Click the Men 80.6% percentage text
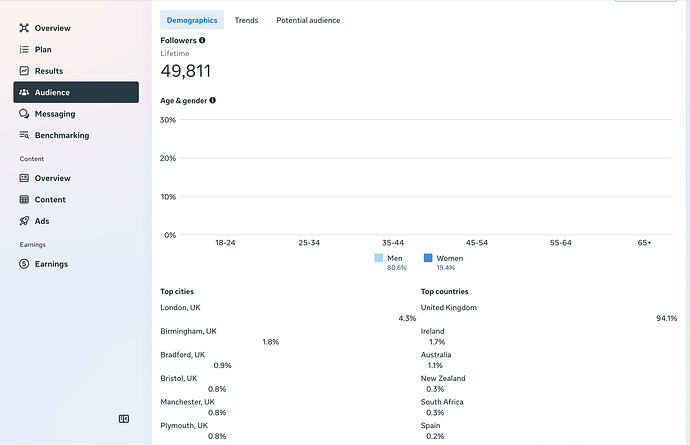Viewport: 690px width, 445px height. 397,268
